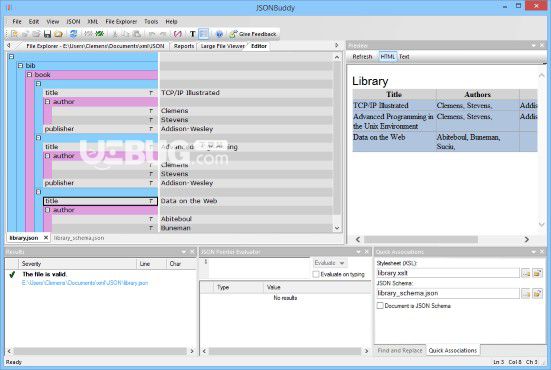This screenshot has width=551, height=370.
Task: Click the Save floppy disk icon
Action: pos(47,34)
